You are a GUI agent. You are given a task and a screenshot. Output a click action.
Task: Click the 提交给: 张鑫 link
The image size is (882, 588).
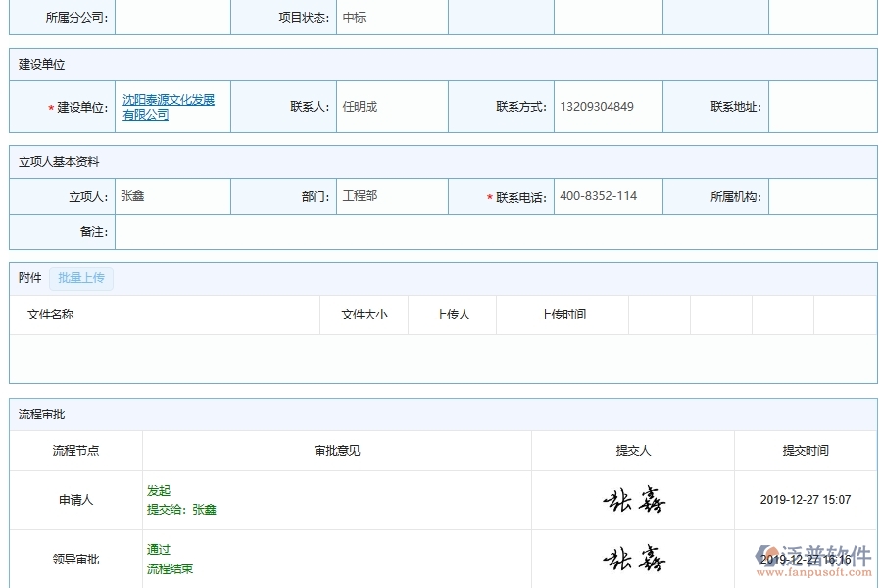click(183, 509)
